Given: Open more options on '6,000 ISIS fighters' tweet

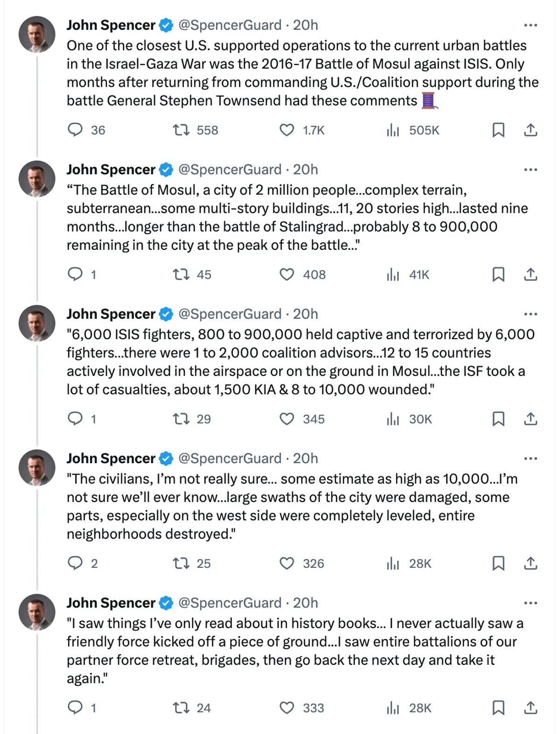Looking at the screenshot, I should click(531, 314).
